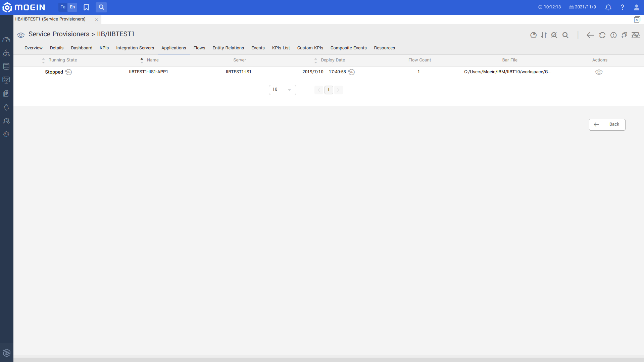View IIBTEST1-IIS1-APP1 via eye action icon
644x362 pixels.
pos(599,72)
